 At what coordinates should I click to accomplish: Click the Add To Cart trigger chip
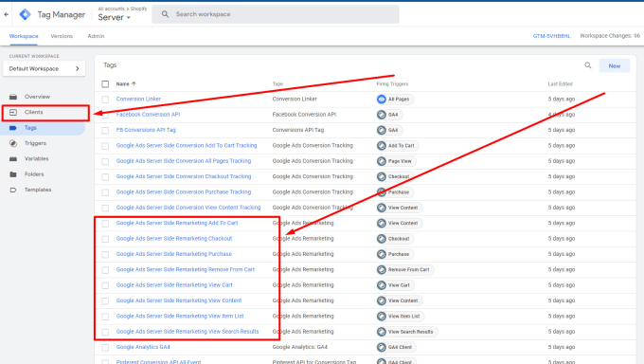tap(397, 146)
